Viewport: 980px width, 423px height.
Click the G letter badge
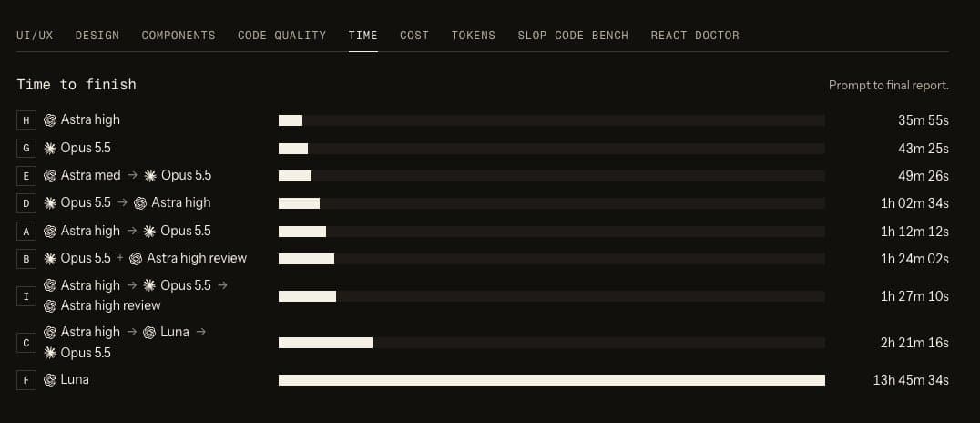[26, 149]
